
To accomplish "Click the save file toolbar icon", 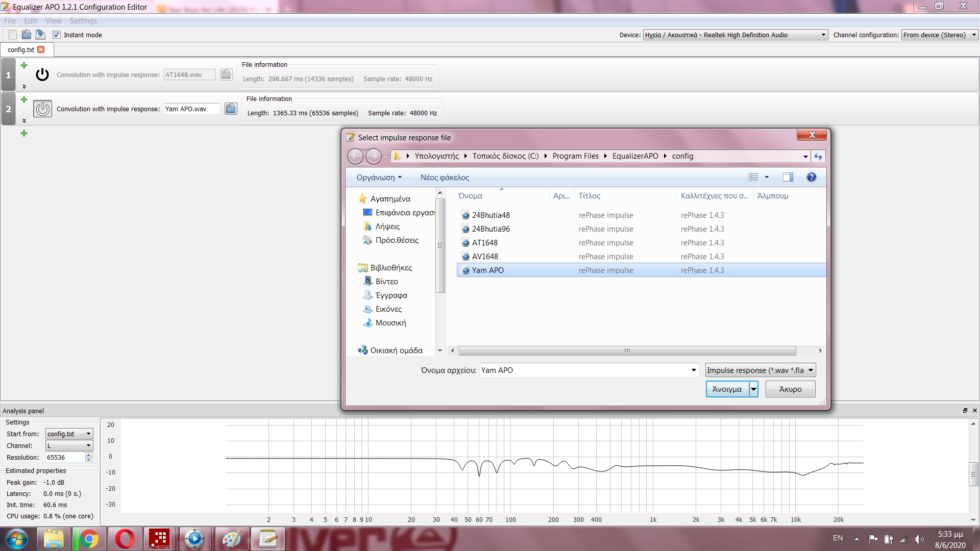I will click(x=40, y=35).
